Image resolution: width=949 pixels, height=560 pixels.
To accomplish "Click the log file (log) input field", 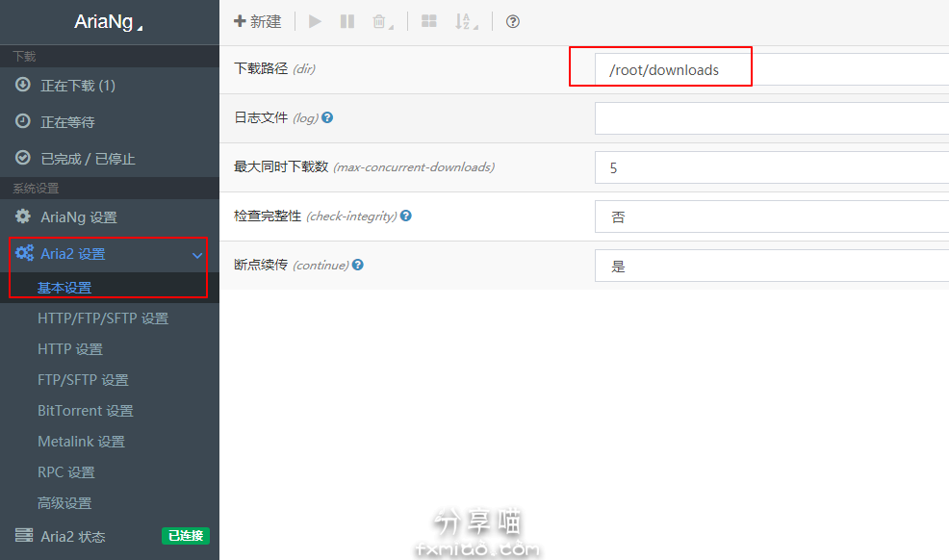I will (x=772, y=118).
